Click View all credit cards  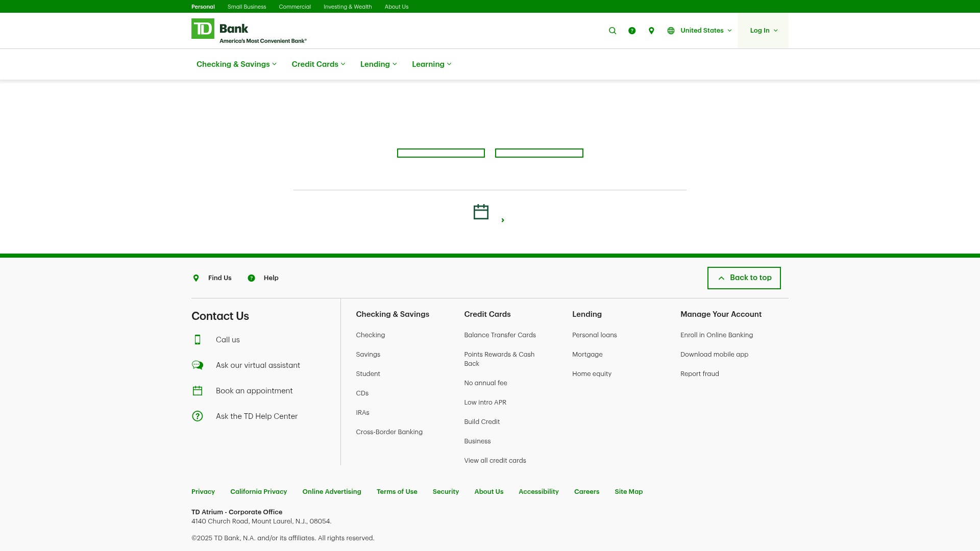pyautogui.click(x=495, y=461)
